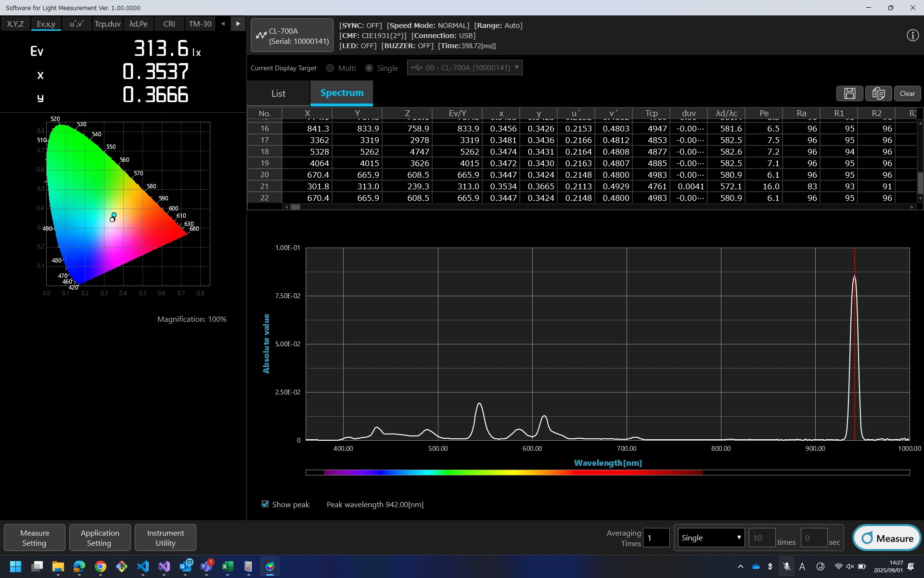The height and width of the screenshot is (578, 924).
Task: Open Measure Setting
Action: tap(35, 538)
